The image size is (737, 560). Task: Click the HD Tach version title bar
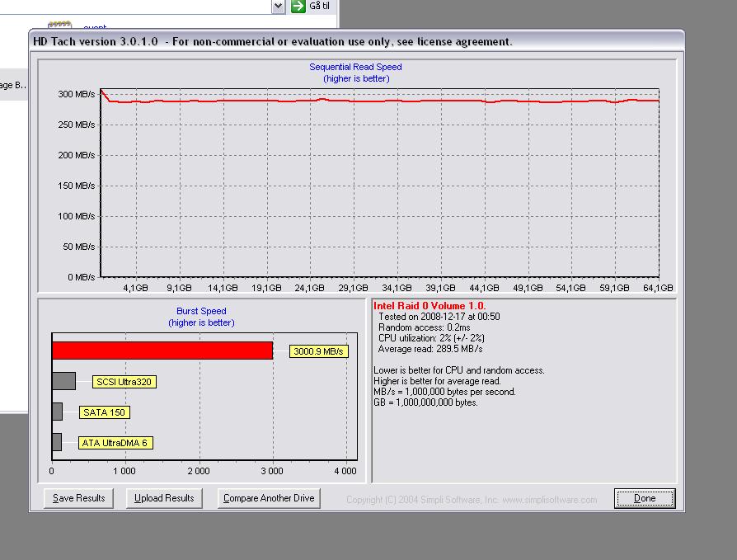point(356,41)
